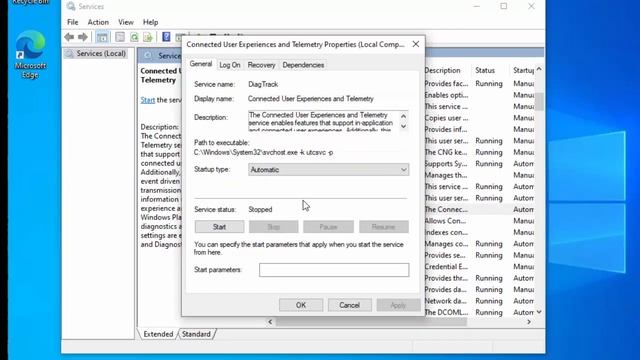Select the 'Provides thr...' service row

(x=480, y=278)
